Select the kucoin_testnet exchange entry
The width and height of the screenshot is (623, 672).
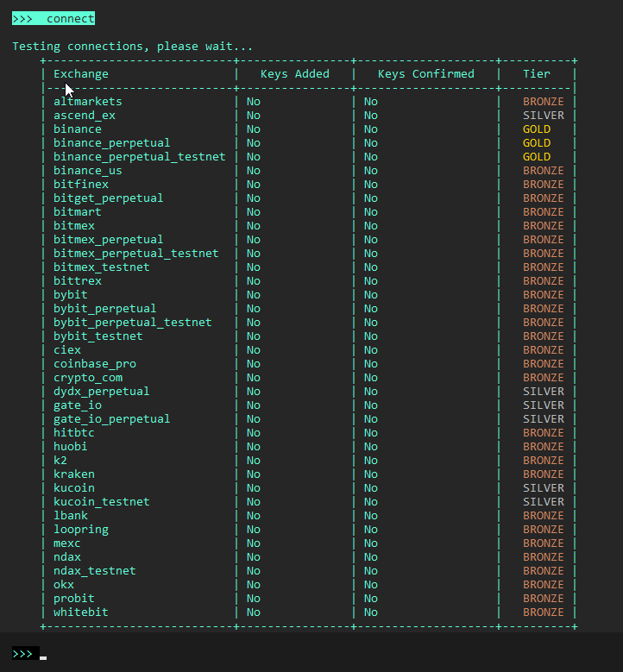[101, 502]
